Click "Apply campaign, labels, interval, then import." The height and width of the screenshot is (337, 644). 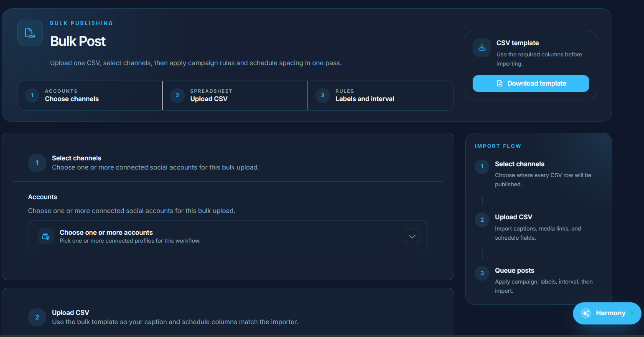(x=544, y=286)
